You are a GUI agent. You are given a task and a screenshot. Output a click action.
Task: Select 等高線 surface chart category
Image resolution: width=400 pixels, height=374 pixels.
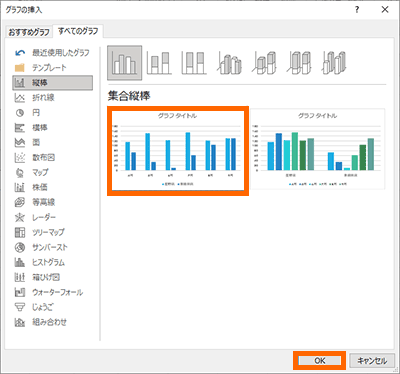click(52, 202)
